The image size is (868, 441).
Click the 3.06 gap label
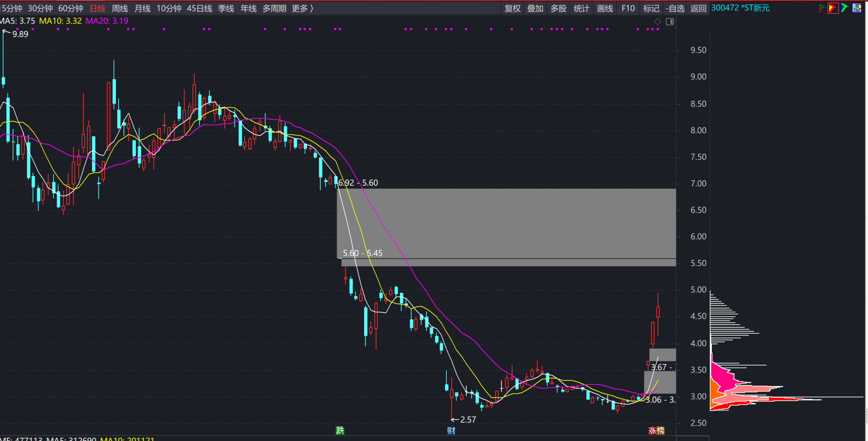(661, 400)
